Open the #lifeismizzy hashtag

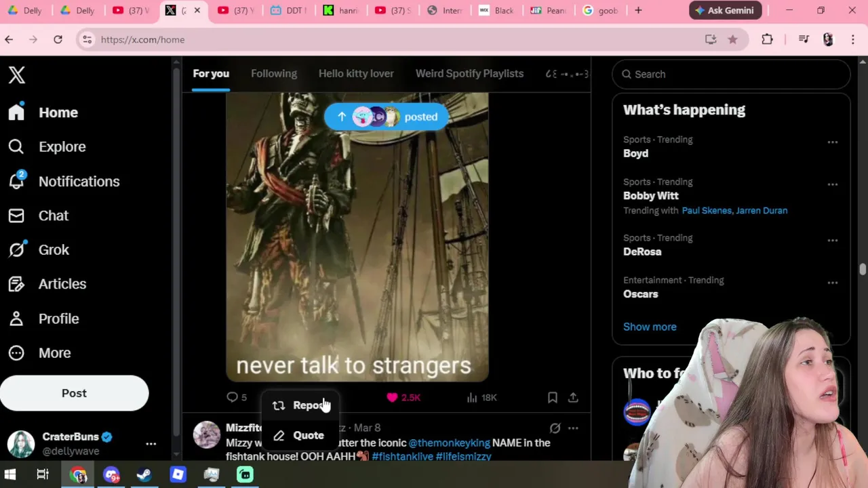pyautogui.click(x=463, y=457)
